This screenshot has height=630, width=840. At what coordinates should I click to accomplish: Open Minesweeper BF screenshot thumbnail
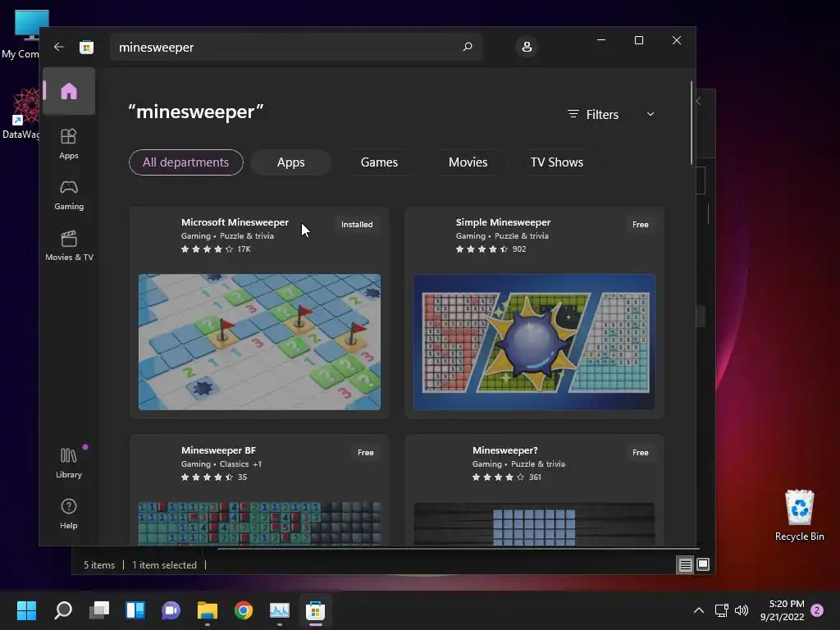pyautogui.click(x=260, y=524)
